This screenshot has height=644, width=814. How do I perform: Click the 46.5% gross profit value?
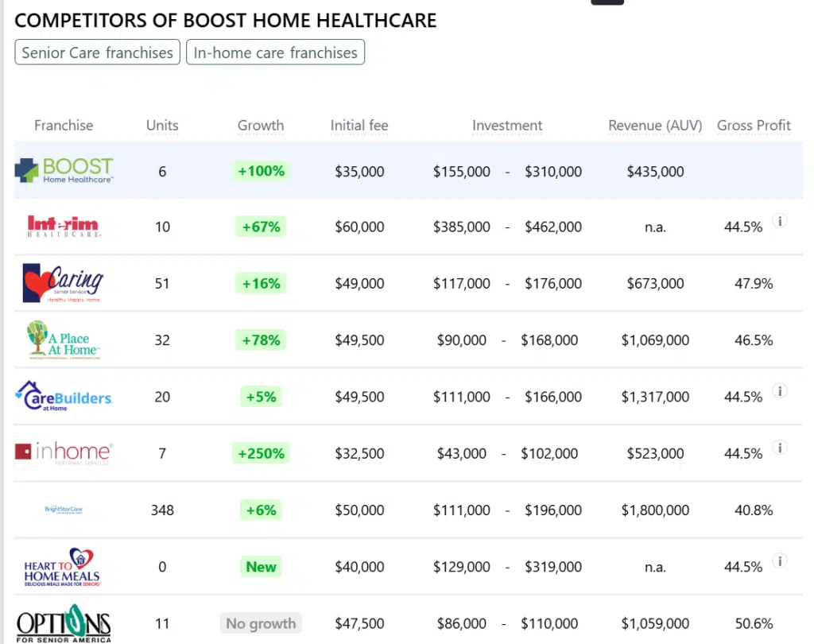click(x=754, y=340)
